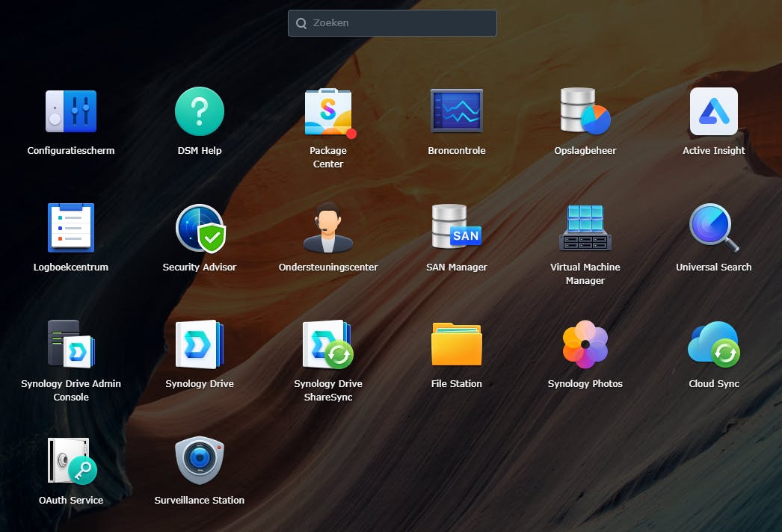782x532 pixels.
Task: Click the Zoeken search field
Action: (392, 23)
